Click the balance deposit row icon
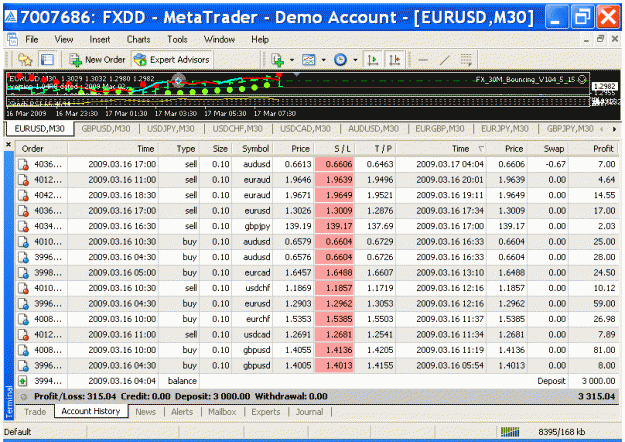 tap(23, 381)
